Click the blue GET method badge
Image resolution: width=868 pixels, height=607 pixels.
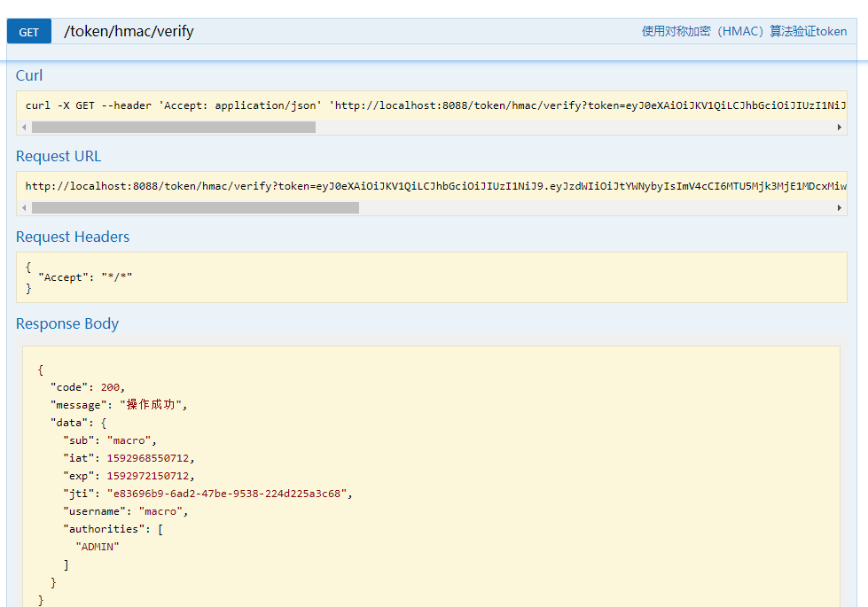click(x=28, y=32)
